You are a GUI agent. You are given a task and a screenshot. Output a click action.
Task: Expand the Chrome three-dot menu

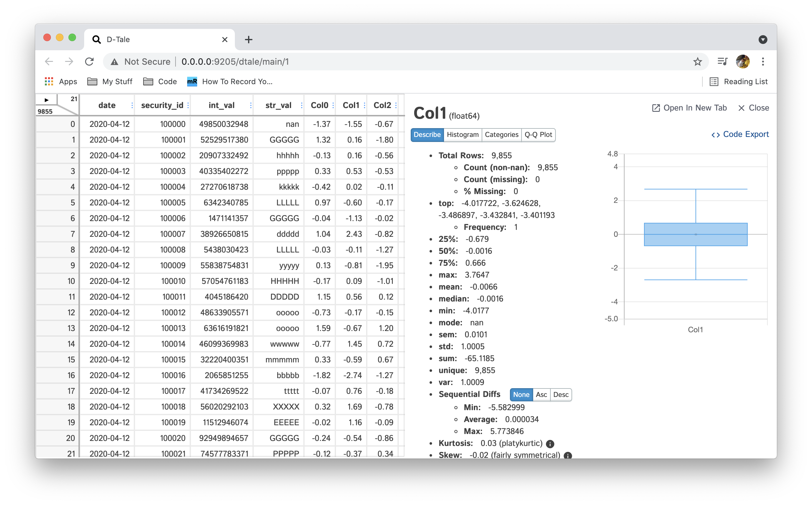point(763,62)
